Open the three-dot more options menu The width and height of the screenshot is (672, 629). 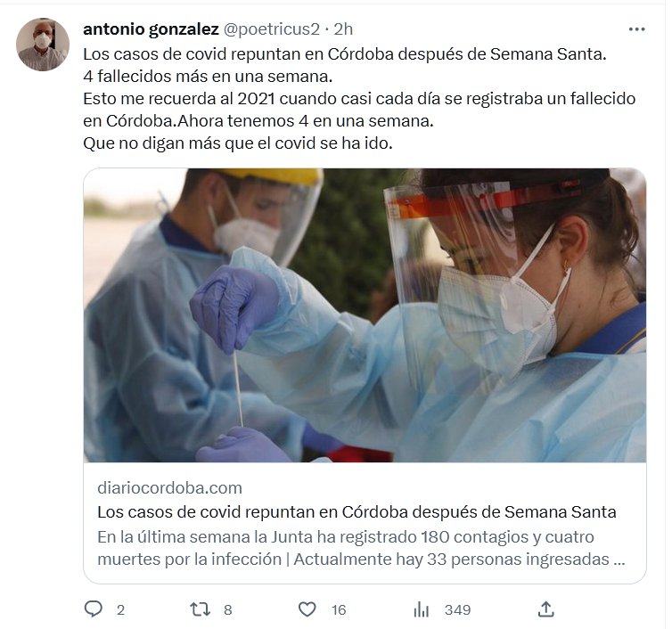[637, 29]
